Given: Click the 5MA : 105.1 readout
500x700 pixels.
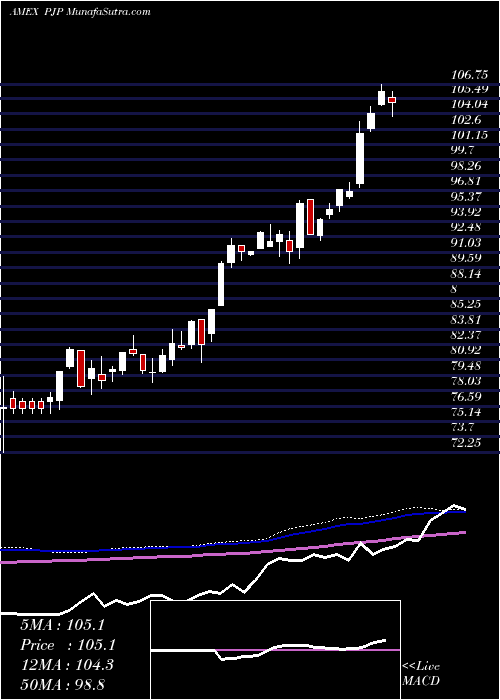Looking at the screenshot, I should (x=62, y=625).
